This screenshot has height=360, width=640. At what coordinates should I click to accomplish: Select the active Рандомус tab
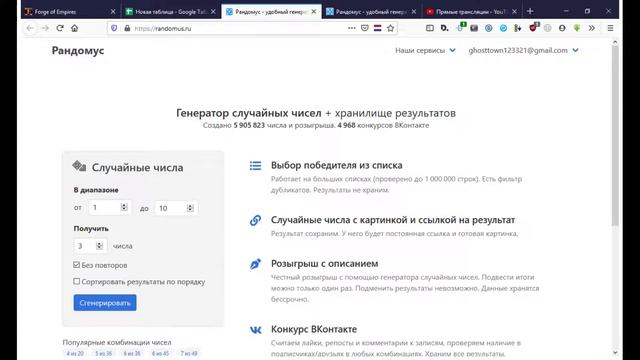(271, 12)
